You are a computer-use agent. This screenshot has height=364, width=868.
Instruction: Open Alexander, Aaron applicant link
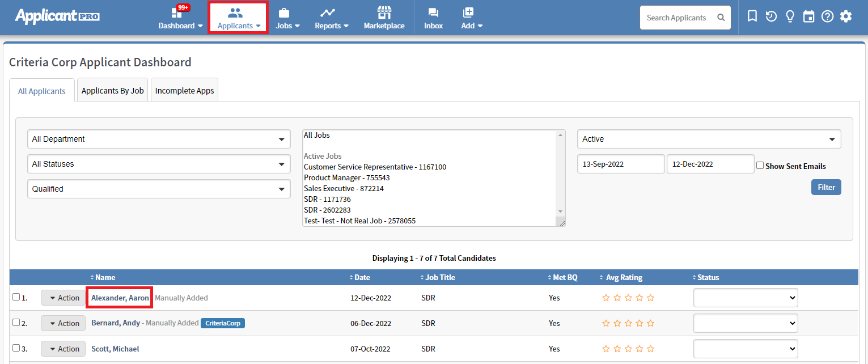120,298
